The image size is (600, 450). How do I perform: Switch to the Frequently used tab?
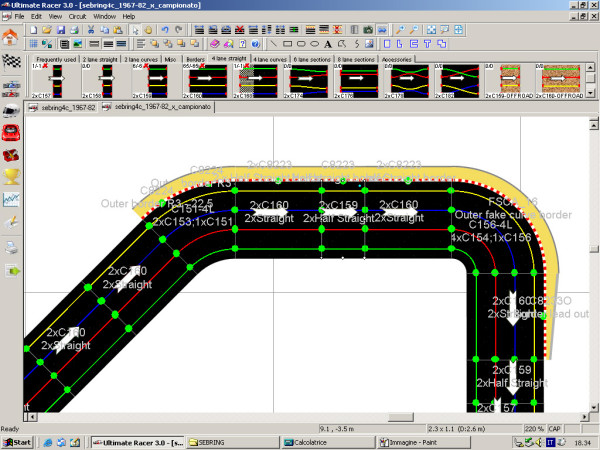[x=56, y=59]
